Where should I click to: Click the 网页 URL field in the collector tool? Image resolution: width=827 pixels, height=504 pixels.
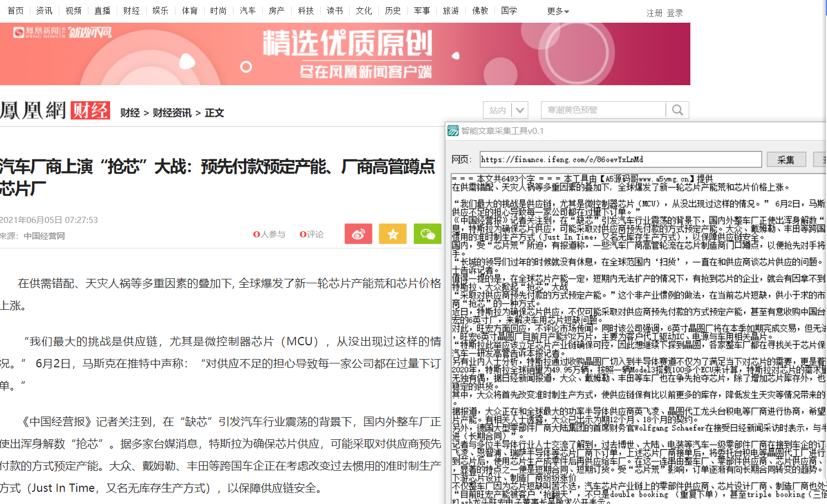(x=621, y=159)
